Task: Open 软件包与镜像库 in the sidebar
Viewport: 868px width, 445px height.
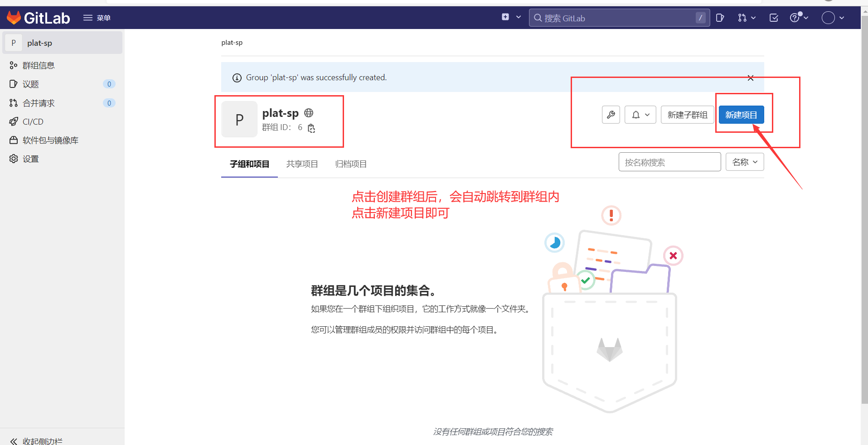Action: tap(50, 140)
